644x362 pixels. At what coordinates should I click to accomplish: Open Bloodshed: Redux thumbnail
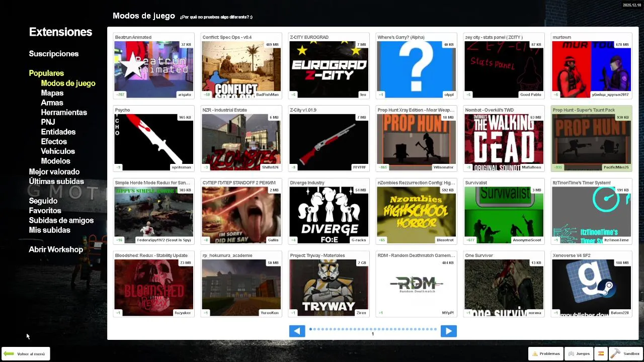pyautogui.click(x=153, y=288)
